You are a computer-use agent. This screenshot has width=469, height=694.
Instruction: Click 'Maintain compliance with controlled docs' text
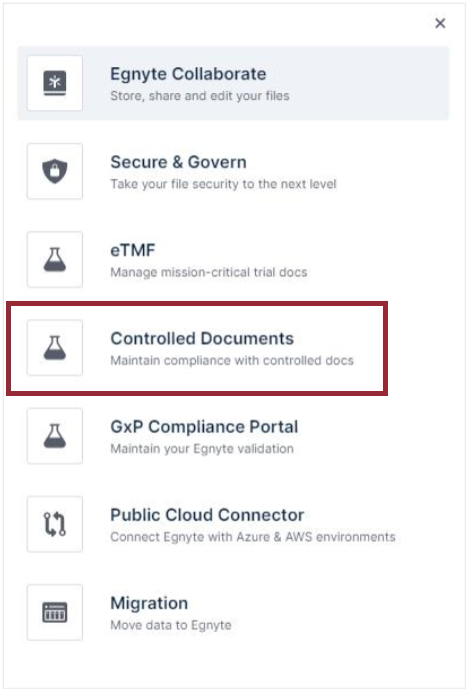pos(232,360)
